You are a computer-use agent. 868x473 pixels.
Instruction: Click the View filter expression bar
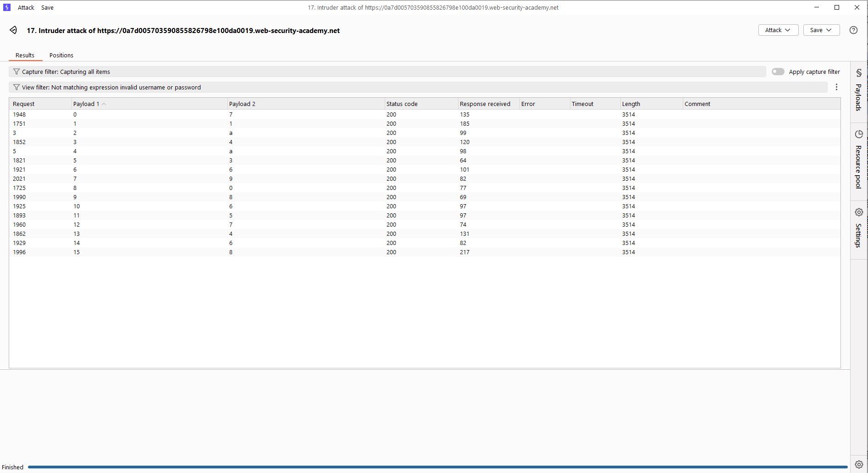413,88
